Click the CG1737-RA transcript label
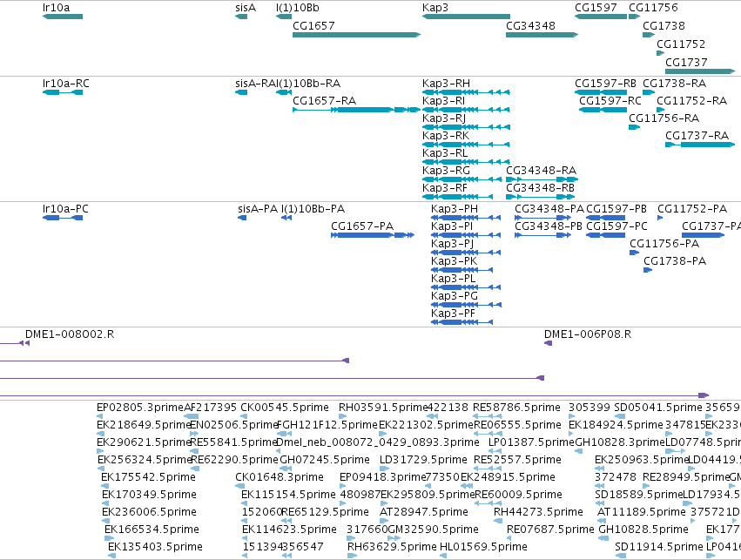This screenshot has width=741, height=560. click(x=697, y=136)
